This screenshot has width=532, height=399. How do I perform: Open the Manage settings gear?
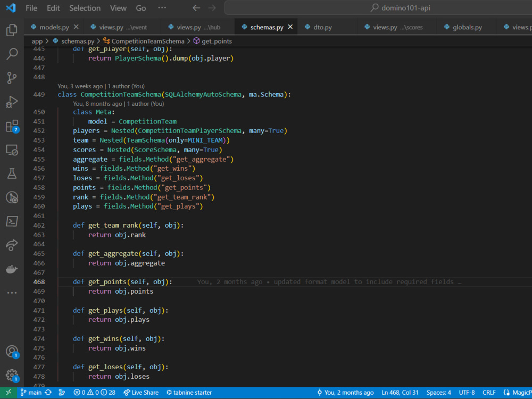click(x=12, y=376)
